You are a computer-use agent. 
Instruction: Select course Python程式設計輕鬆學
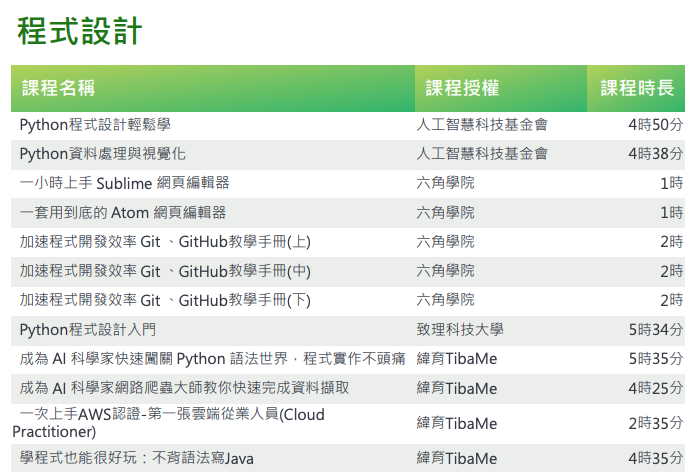pyautogui.click(x=95, y=125)
